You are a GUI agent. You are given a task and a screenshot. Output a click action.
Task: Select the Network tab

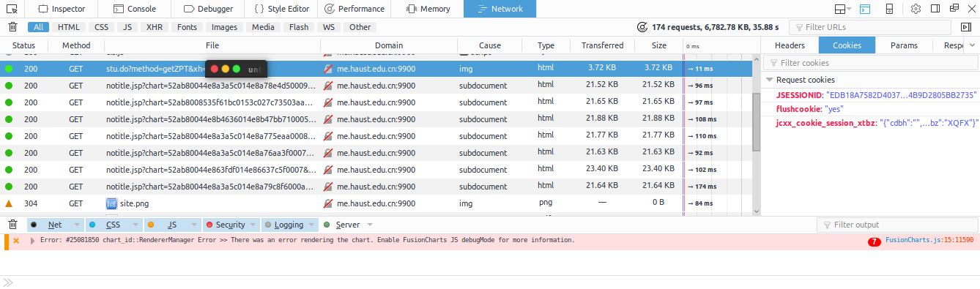pos(500,9)
